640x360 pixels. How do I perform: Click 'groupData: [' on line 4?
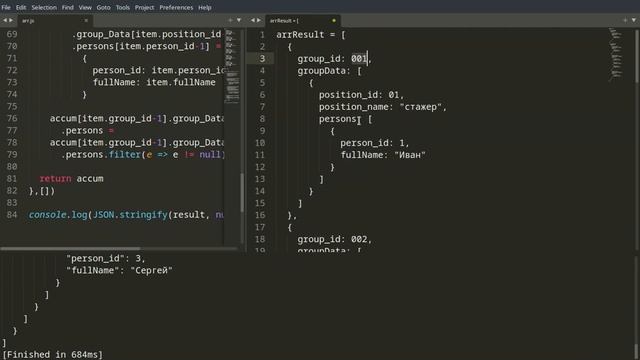point(329,71)
